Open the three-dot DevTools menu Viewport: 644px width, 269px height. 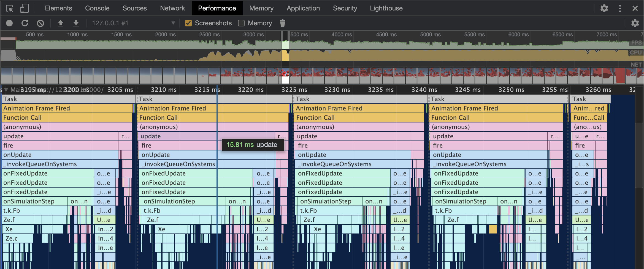pos(620,8)
